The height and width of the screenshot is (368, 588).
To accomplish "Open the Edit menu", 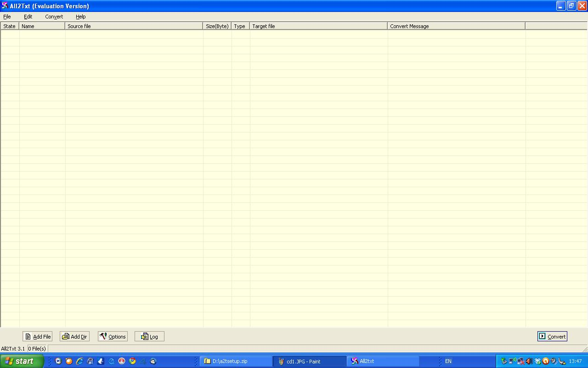I will click(28, 17).
